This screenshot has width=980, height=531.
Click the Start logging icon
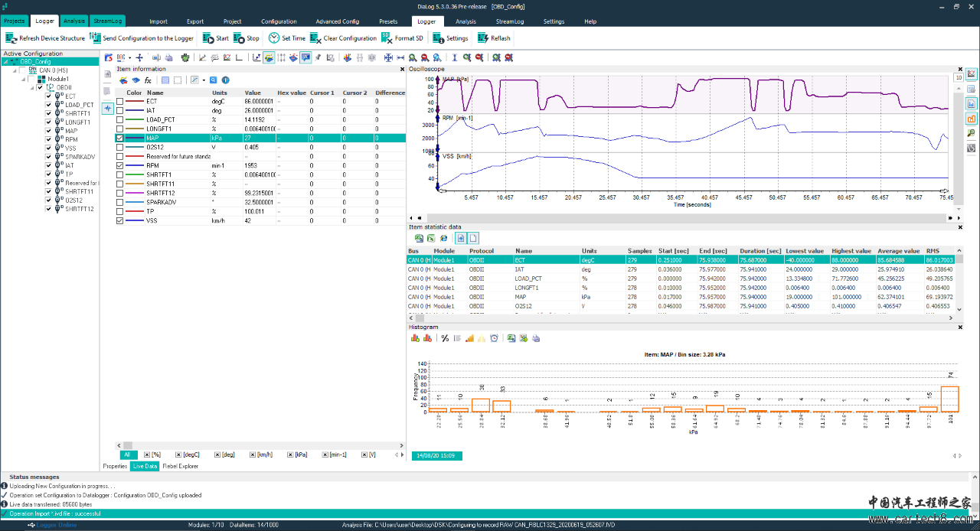point(208,37)
